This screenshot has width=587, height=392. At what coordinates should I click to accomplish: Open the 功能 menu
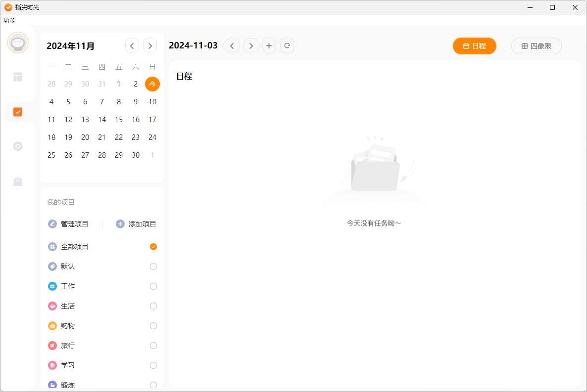point(9,21)
